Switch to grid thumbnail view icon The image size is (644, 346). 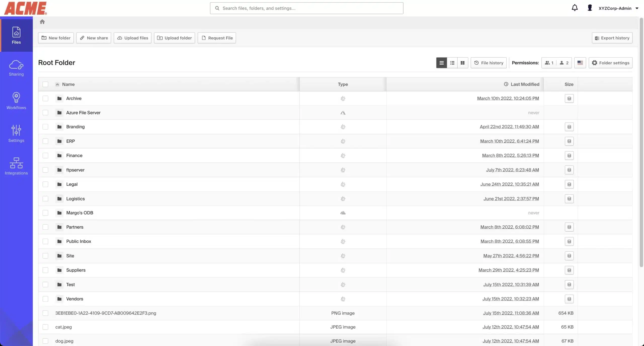point(463,63)
